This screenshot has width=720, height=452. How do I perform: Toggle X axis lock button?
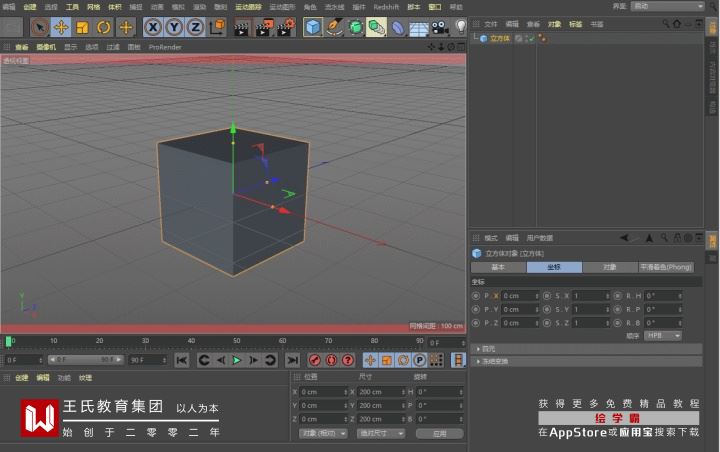[x=153, y=27]
